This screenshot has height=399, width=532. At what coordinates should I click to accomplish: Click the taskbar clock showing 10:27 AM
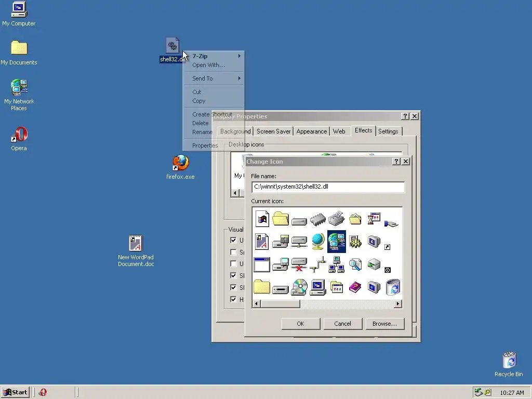pyautogui.click(x=512, y=393)
